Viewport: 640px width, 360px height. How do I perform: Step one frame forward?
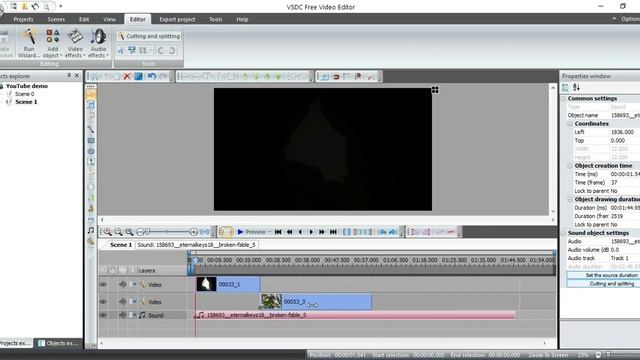click(311, 232)
